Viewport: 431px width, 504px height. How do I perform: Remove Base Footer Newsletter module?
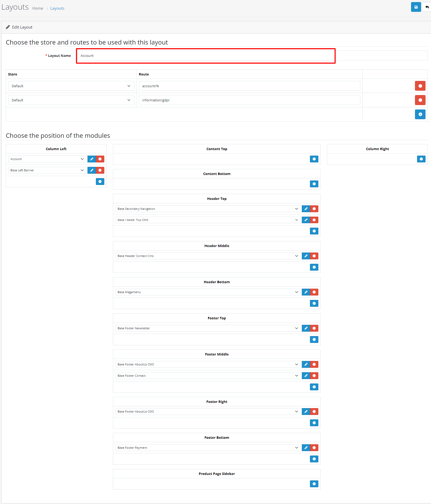314,328
